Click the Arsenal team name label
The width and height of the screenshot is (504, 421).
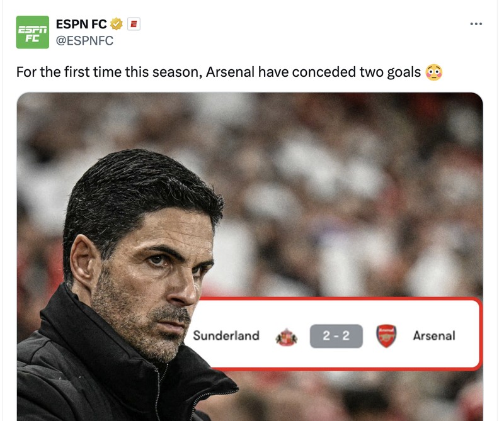tap(435, 336)
